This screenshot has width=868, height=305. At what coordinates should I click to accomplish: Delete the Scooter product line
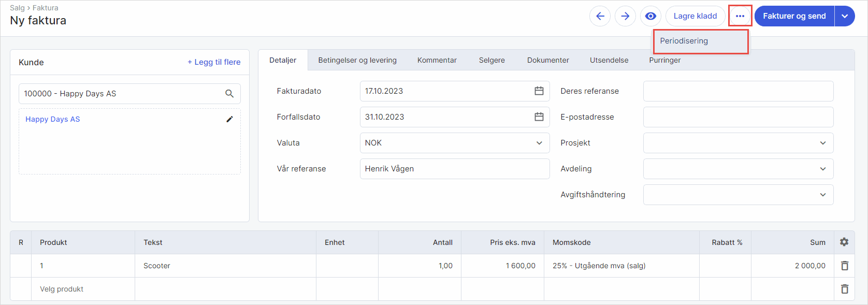pos(844,266)
